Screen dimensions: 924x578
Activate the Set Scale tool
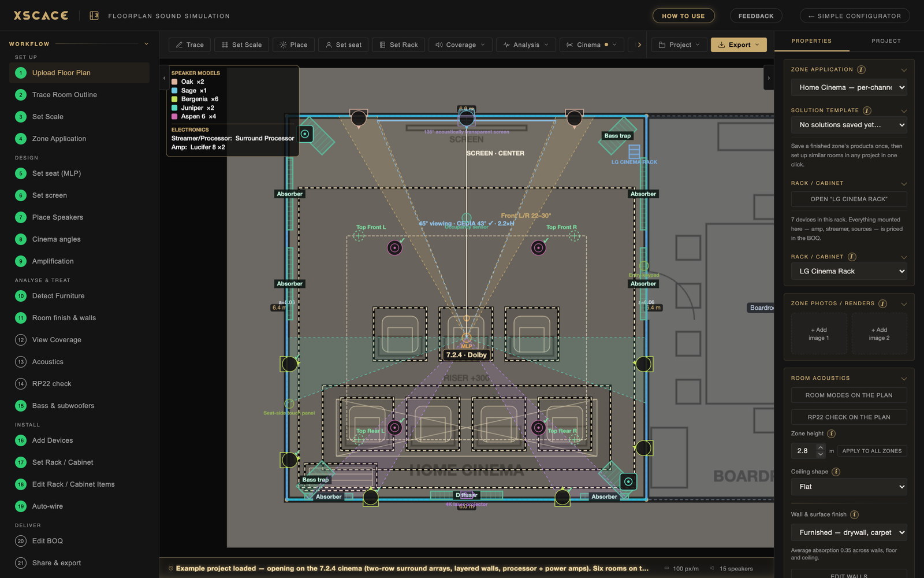click(241, 45)
